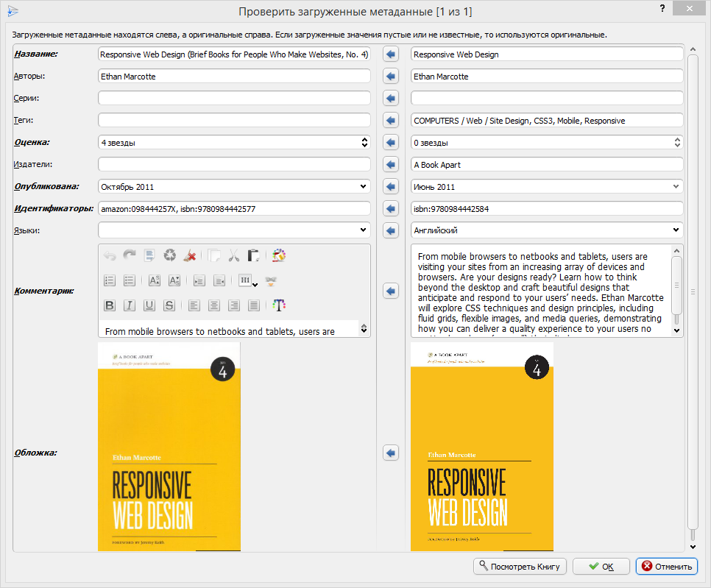Click the arrow button beside the tags field
This screenshot has width=711, height=588.
click(x=390, y=120)
